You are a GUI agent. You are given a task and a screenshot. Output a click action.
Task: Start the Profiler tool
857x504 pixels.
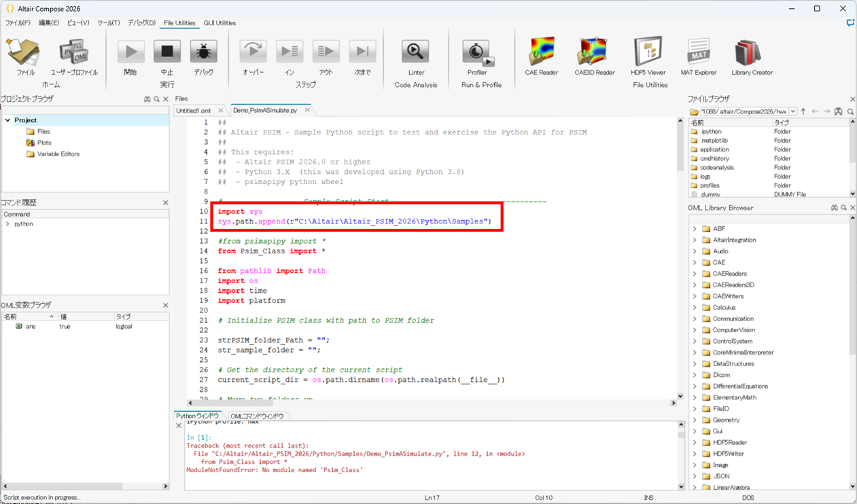[477, 53]
